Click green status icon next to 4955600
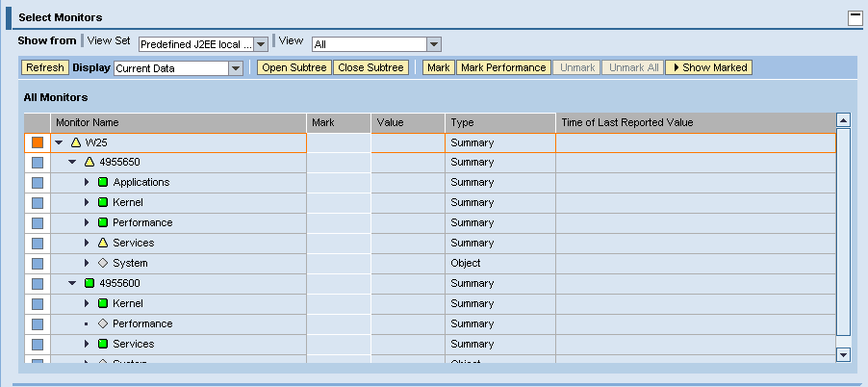 89,284
